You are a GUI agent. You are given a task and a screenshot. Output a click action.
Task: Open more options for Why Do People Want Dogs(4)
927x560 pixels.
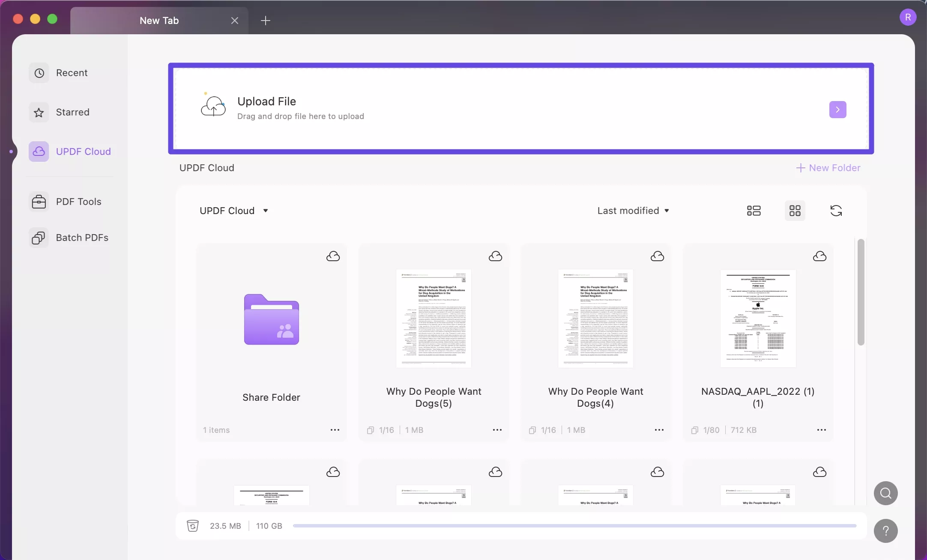659,430
